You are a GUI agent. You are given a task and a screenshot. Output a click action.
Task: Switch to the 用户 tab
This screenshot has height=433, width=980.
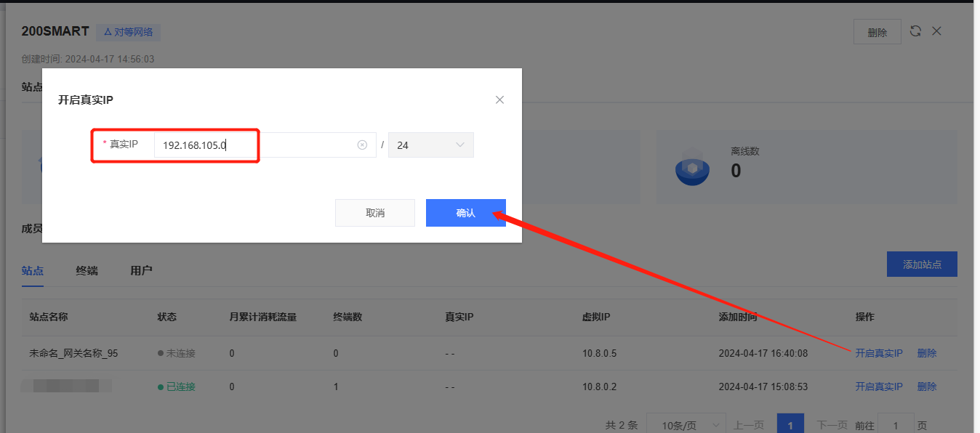[141, 271]
